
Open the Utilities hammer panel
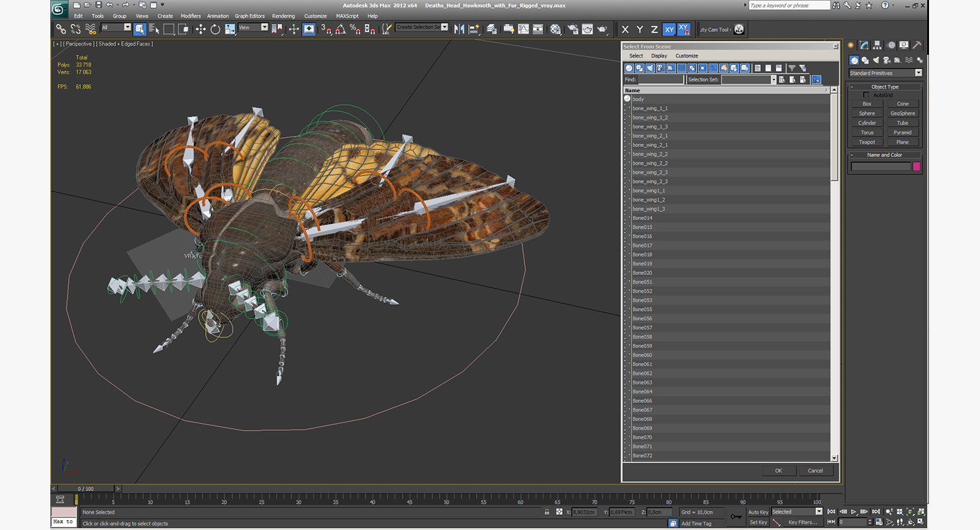click(917, 45)
